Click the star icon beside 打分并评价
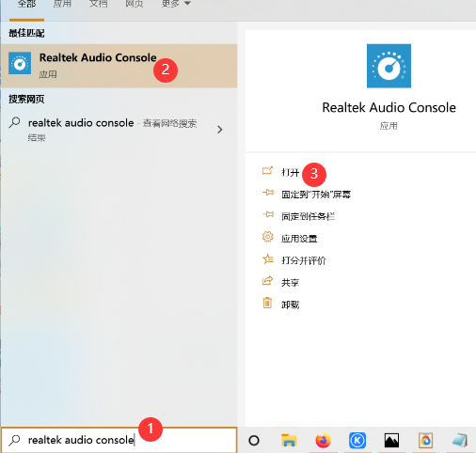Screen dimensions: 476x453 click(x=267, y=258)
